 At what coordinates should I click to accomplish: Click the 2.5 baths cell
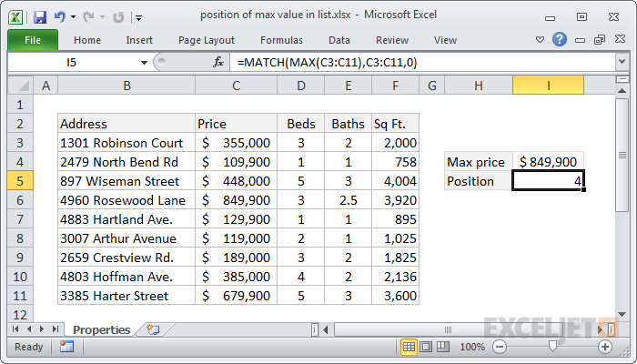349,200
